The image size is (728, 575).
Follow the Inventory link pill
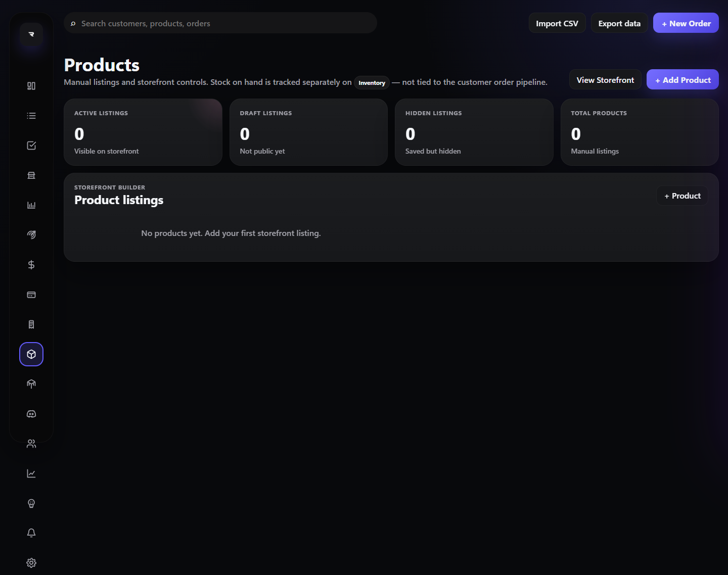tap(372, 83)
